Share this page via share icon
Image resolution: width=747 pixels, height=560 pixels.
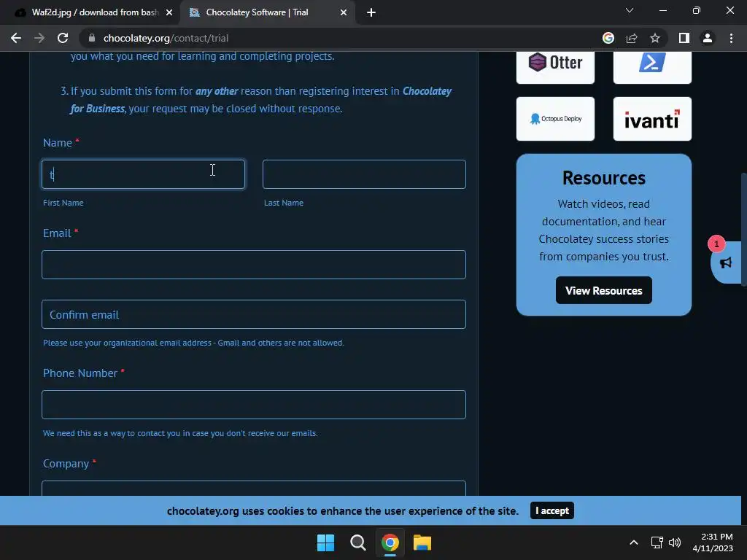click(x=632, y=38)
